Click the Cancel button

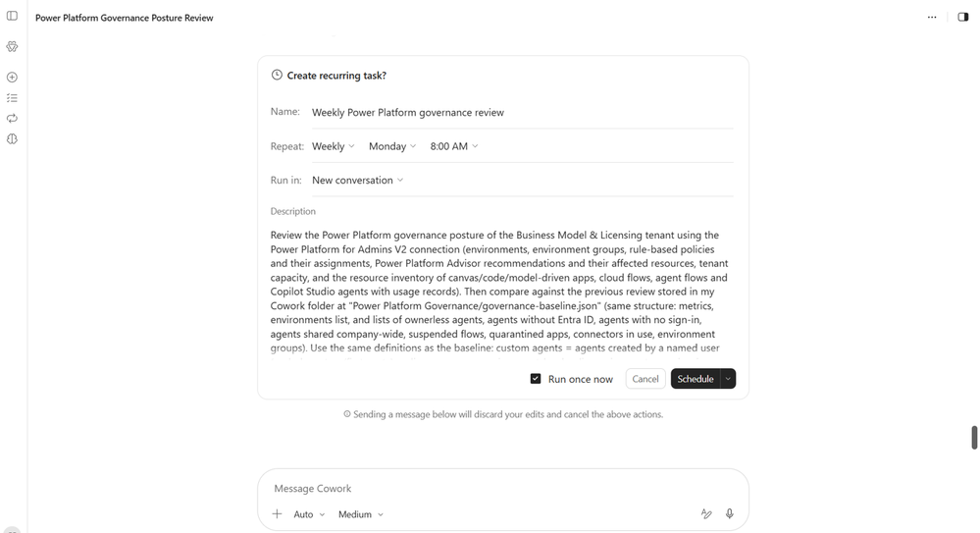click(x=645, y=379)
